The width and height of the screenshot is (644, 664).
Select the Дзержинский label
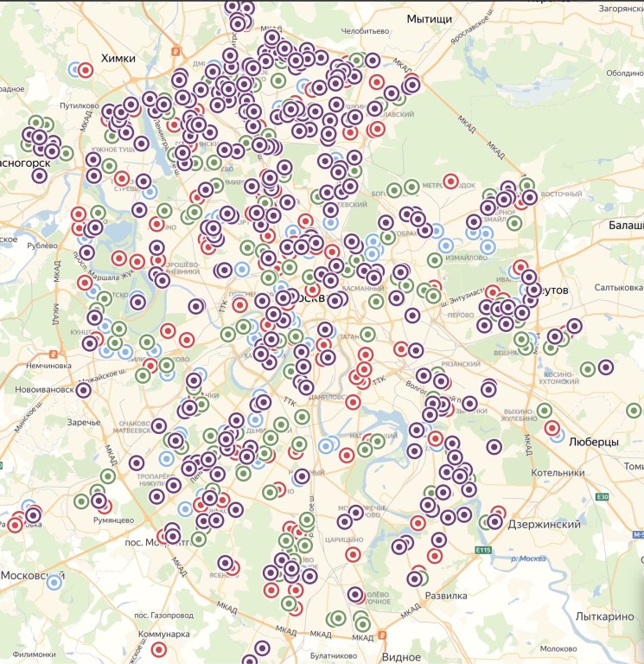pyautogui.click(x=544, y=524)
